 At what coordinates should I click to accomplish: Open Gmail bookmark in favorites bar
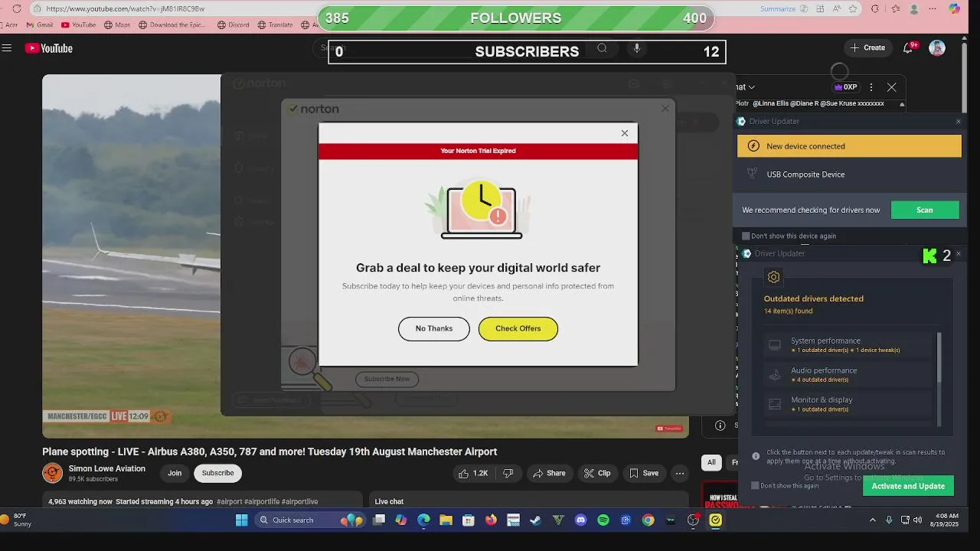click(39, 24)
